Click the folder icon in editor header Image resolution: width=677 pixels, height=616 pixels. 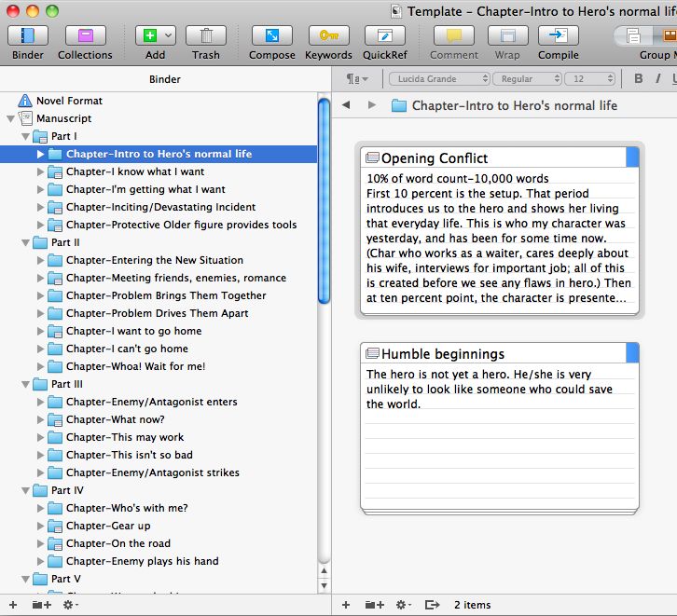coord(398,105)
